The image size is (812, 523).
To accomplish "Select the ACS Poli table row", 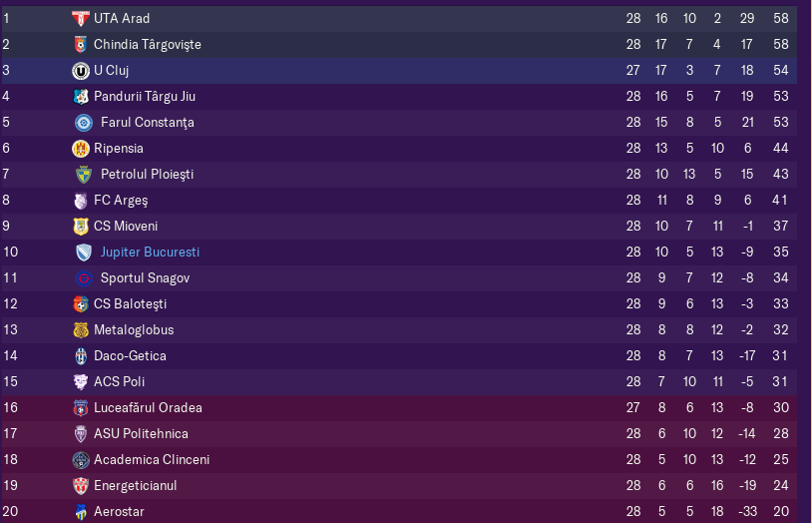I will click(x=399, y=382).
